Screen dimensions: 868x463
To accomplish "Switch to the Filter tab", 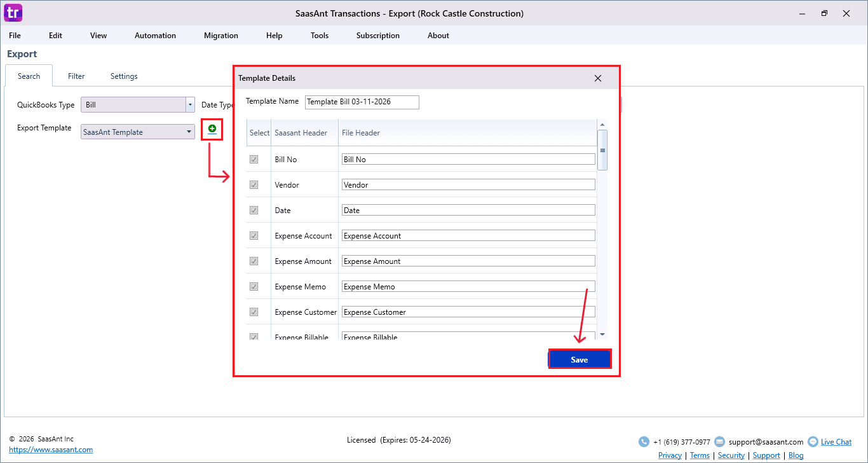I will (x=76, y=76).
